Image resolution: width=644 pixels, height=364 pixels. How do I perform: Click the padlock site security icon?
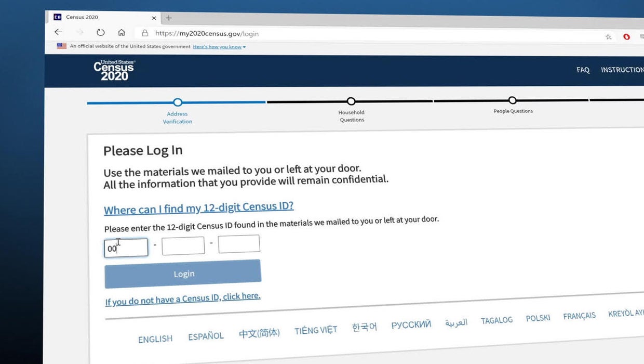click(145, 33)
